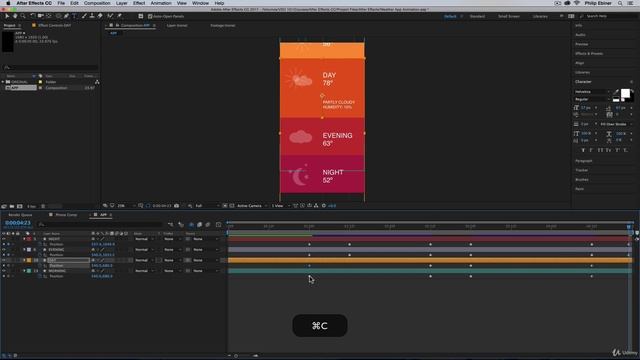Select the Eraser tool
The width and height of the screenshot is (640, 360).
[100, 16]
